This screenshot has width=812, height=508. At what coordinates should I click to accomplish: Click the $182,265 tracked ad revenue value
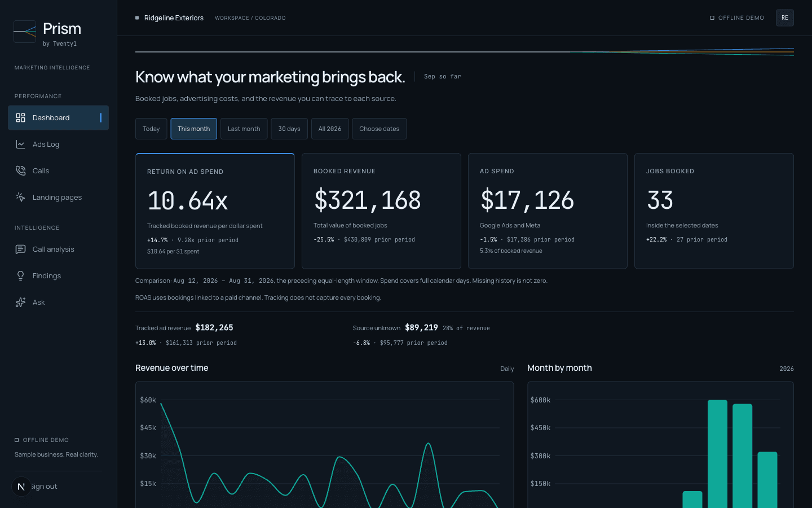click(214, 327)
